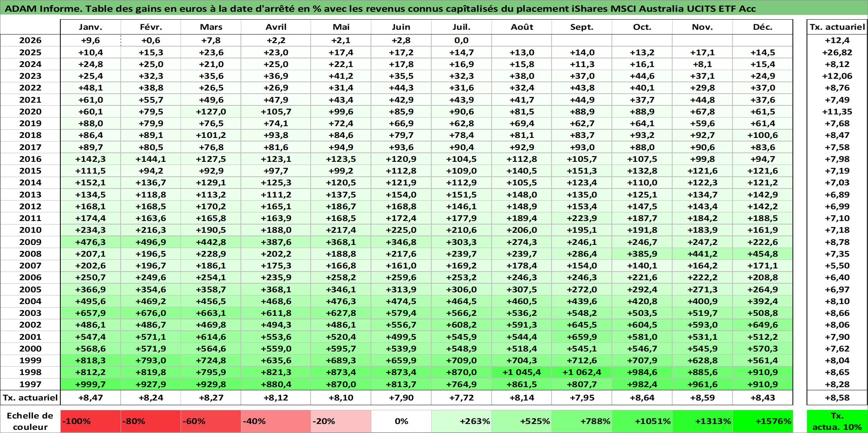Click the 'Tx. actuariel' column header at top right
The image size is (868, 433).
[837, 27]
